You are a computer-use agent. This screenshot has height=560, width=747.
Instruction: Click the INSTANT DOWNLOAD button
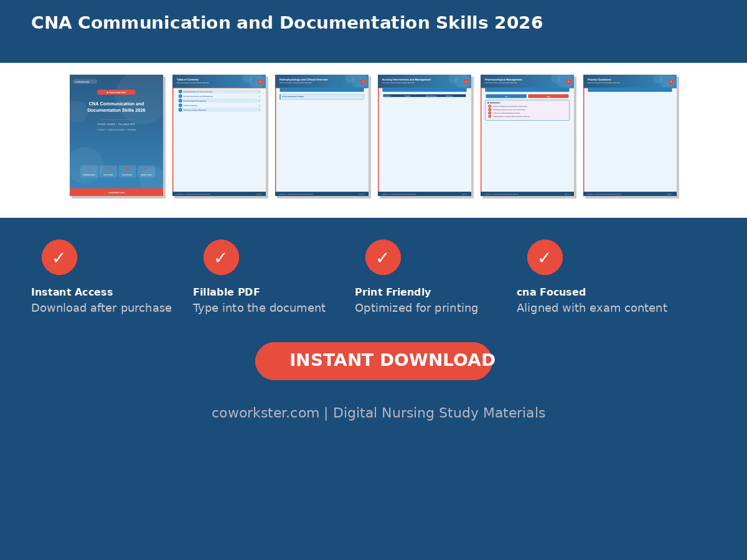click(x=374, y=361)
